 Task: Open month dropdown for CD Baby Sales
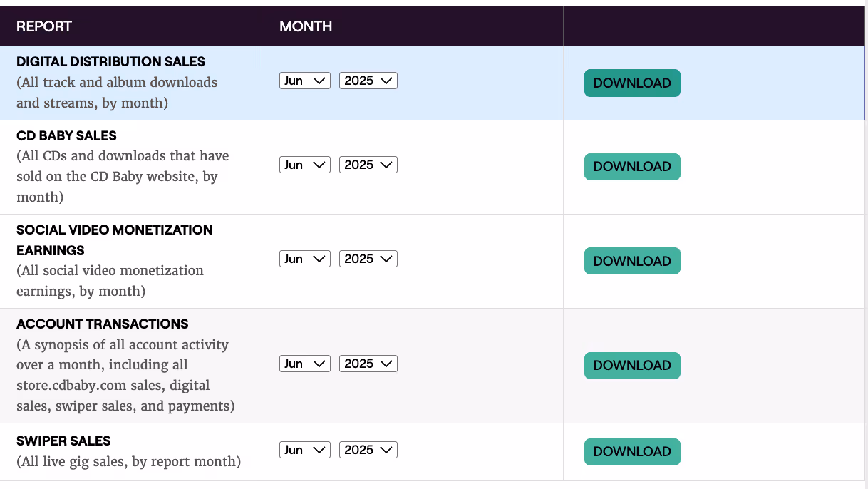point(305,165)
